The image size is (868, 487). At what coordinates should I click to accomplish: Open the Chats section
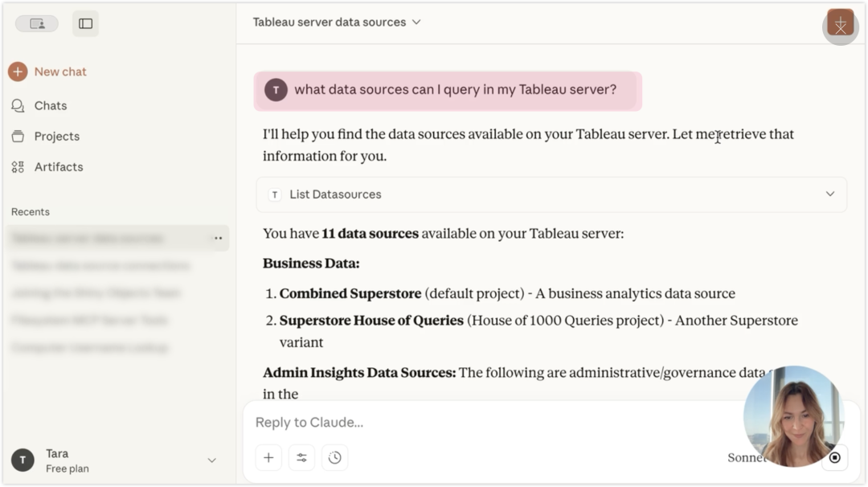tap(50, 105)
